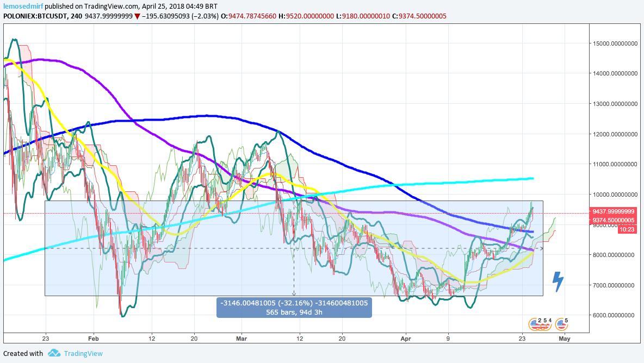Click the 8000.00000000 price axis label
The image size is (644, 363).
click(x=615, y=255)
